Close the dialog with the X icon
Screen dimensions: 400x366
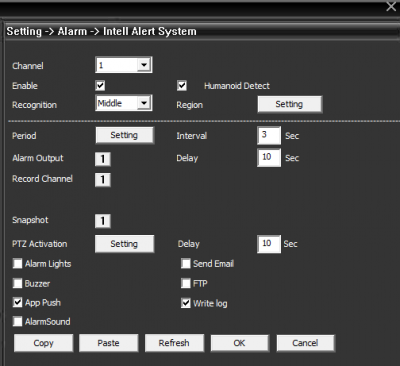pos(391,6)
